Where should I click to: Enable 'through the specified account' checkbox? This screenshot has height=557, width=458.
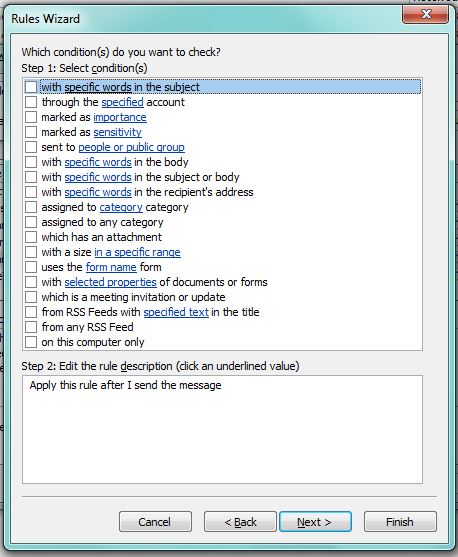click(x=31, y=102)
